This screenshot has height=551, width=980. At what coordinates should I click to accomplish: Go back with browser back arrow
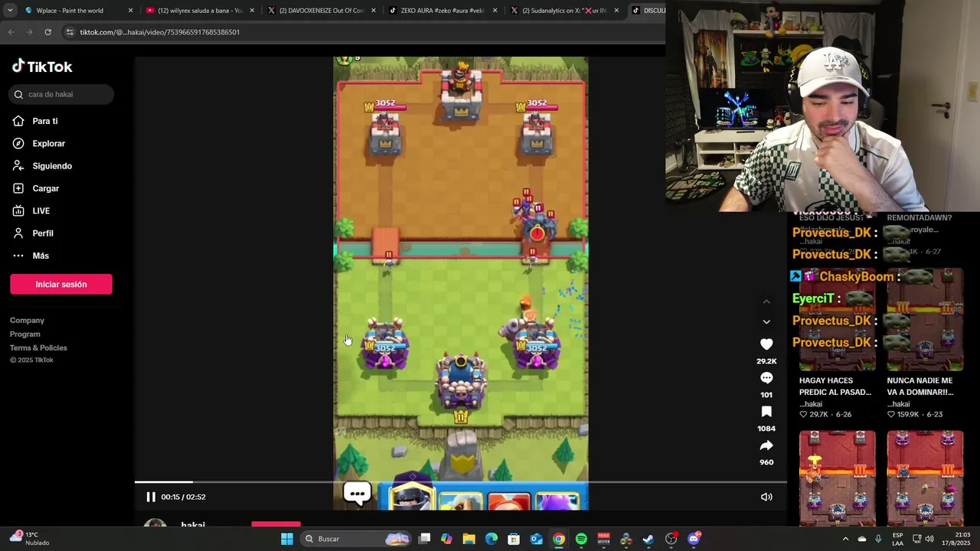point(11,32)
